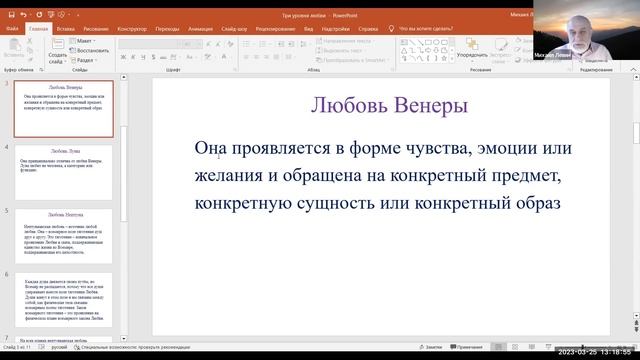The image size is (640, 360).
Task: Switch to the Анимация tab
Action: click(x=200, y=29)
